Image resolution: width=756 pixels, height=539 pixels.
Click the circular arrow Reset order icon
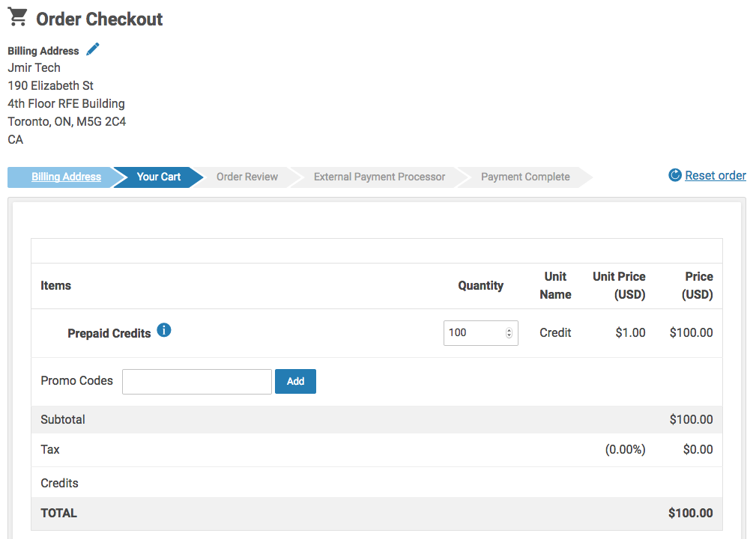click(x=675, y=175)
